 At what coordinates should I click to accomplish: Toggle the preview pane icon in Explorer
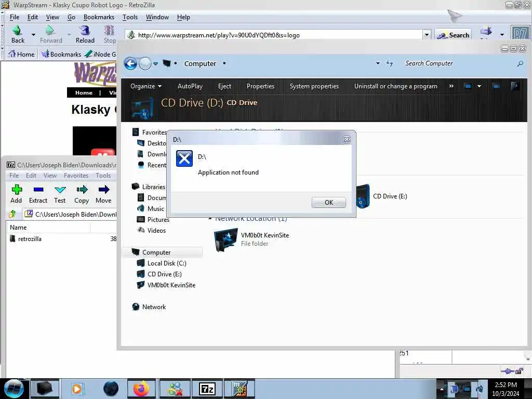pos(496,86)
